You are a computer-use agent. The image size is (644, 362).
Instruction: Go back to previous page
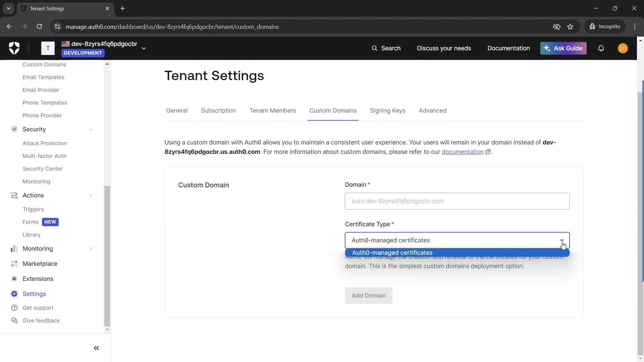tap(9, 26)
